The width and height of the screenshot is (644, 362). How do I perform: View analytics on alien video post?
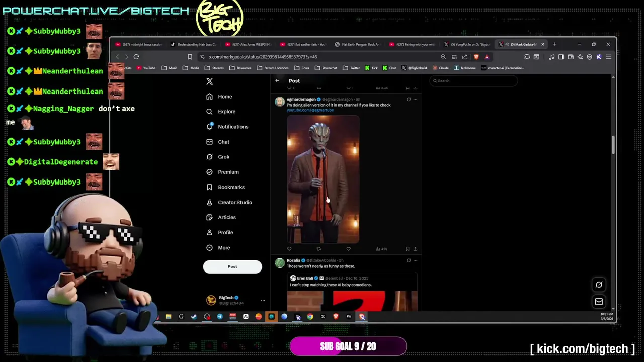[381, 249]
